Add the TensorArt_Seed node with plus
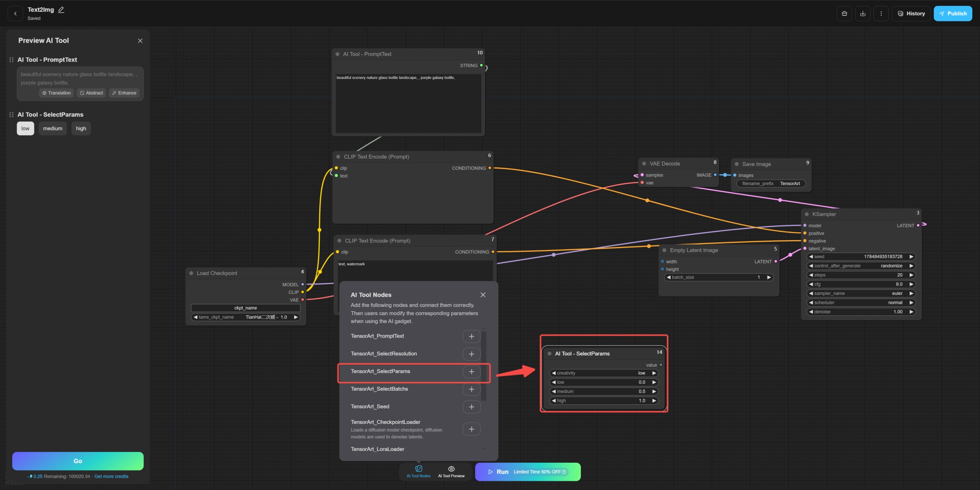This screenshot has width=980, height=490. click(471, 407)
